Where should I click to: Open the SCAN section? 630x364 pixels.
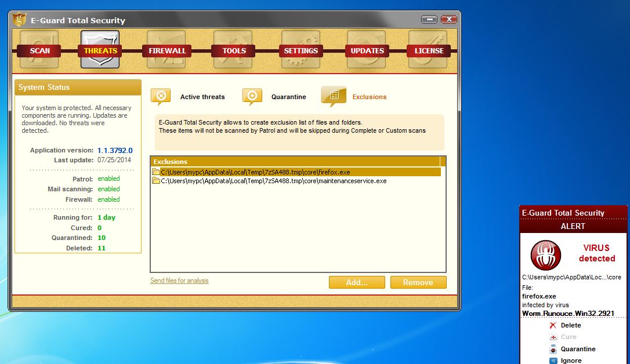pyautogui.click(x=39, y=50)
